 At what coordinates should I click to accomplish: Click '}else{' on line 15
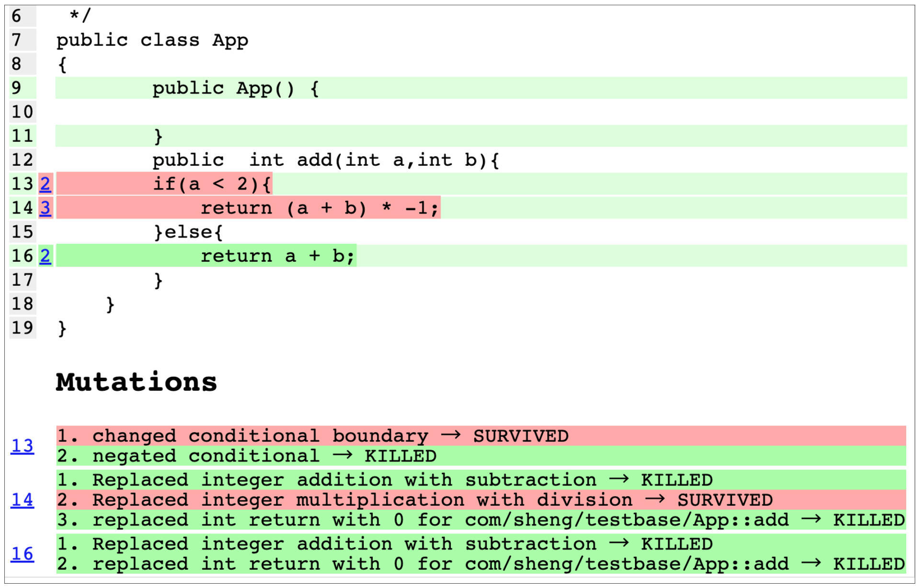tap(188, 232)
